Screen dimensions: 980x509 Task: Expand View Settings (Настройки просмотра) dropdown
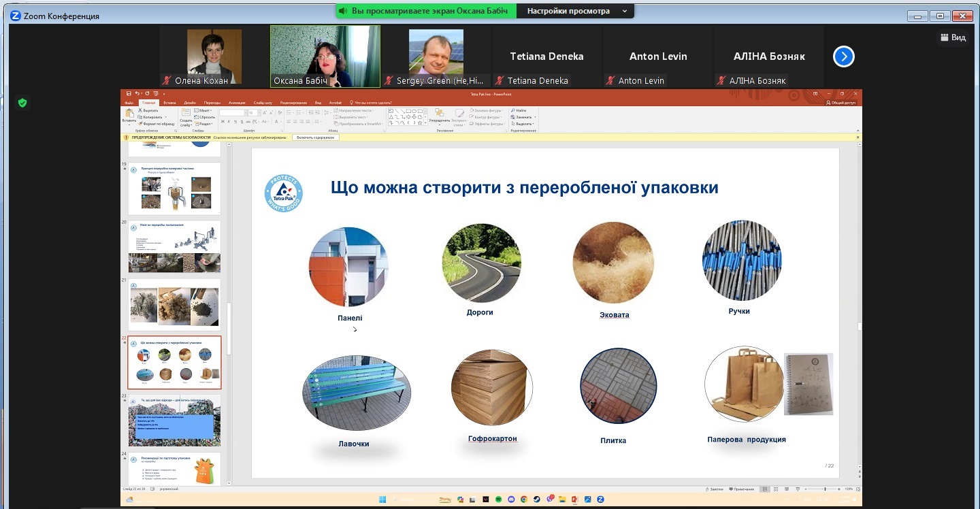point(576,11)
